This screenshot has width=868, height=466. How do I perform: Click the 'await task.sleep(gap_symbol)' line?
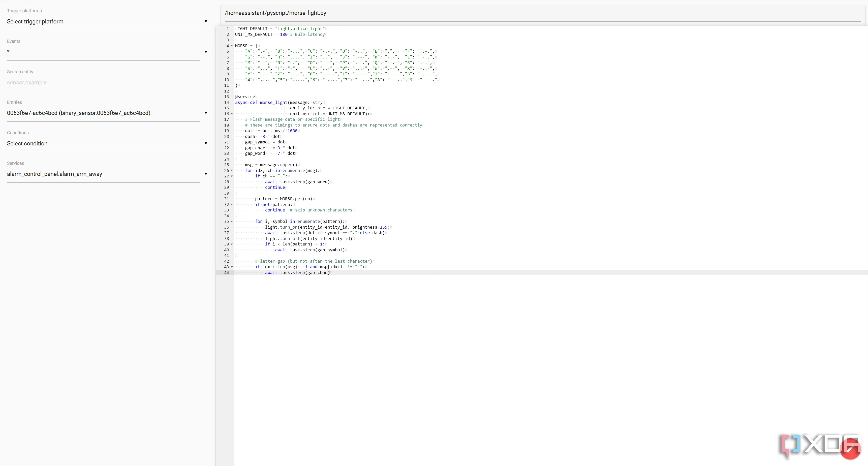pos(310,250)
